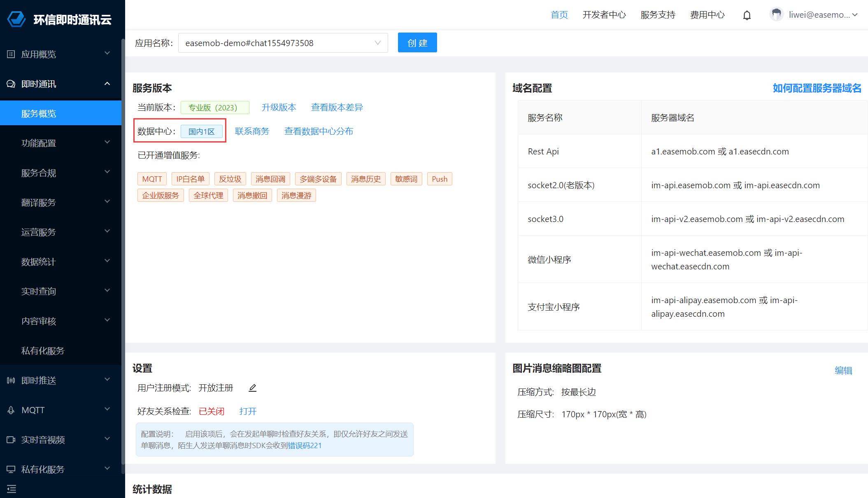The width and height of the screenshot is (868, 498).
Task: Expand the 服务合规 submenu
Action: click(x=107, y=172)
